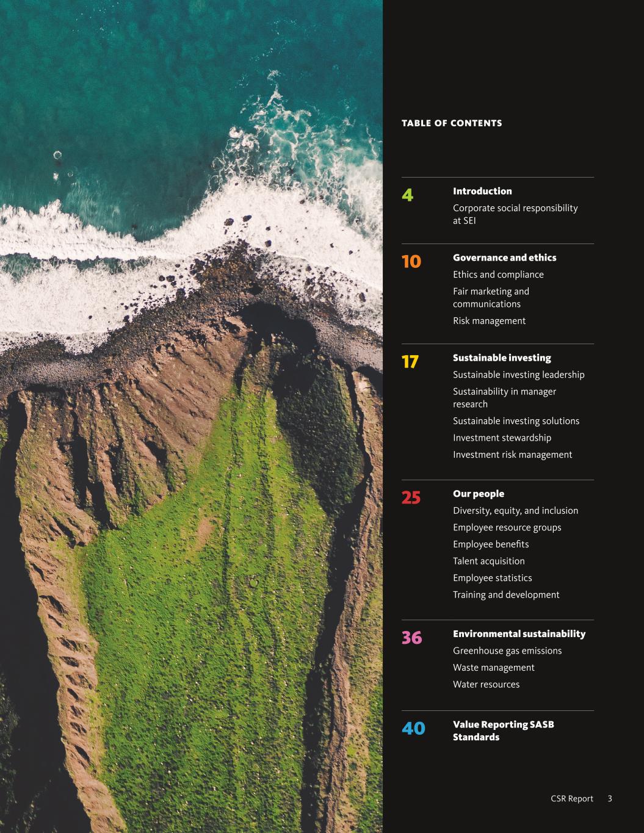Click Sustainable investing leadership entry

(x=518, y=375)
